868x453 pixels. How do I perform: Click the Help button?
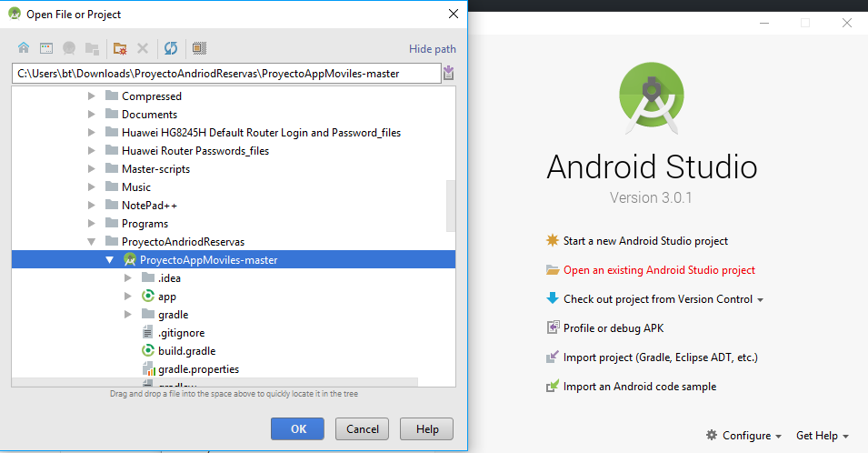click(x=427, y=428)
